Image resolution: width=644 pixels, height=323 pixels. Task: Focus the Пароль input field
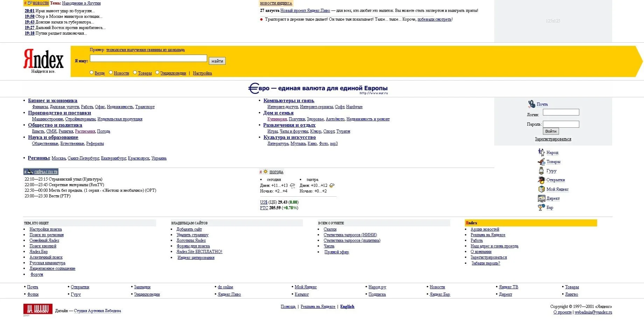(561, 124)
